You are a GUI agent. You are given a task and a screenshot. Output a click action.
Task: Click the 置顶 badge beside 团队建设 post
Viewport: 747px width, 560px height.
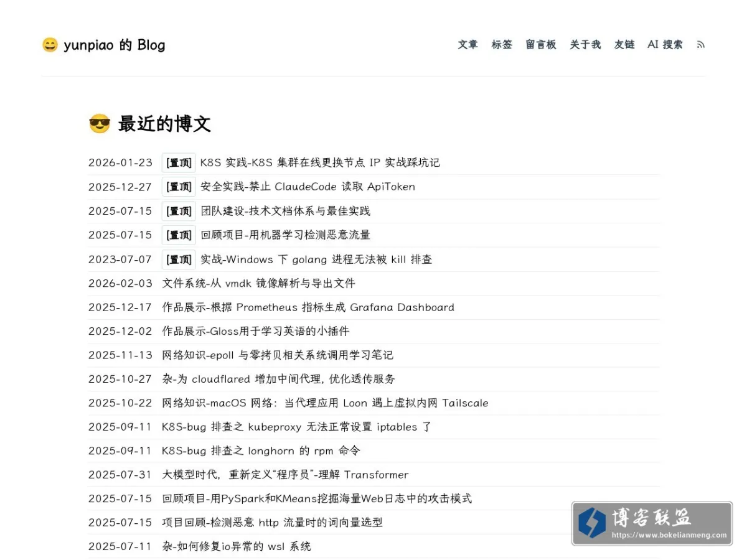point(179,211)
